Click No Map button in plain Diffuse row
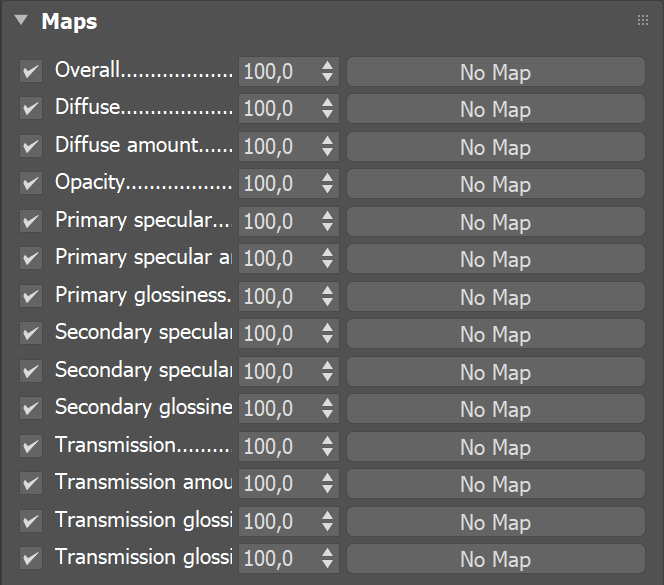This screenshot has width=664, height=585. pos(495,109)
